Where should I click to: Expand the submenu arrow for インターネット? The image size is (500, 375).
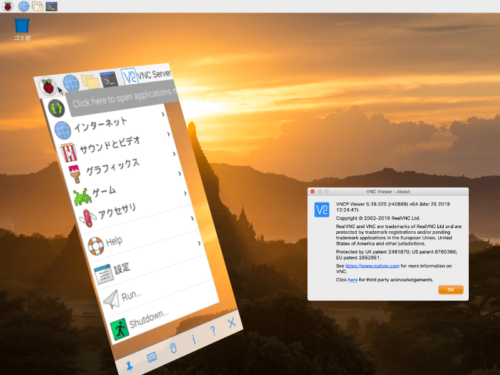pos(163,114)
